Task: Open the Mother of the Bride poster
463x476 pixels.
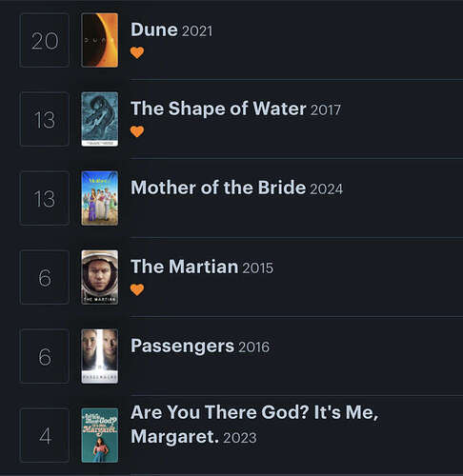Action: click(x=100, y=198)
